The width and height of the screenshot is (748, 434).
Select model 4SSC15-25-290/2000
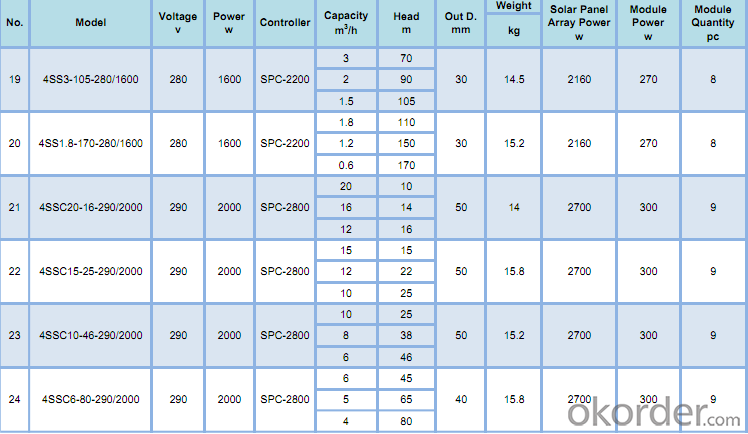point(91,271)
